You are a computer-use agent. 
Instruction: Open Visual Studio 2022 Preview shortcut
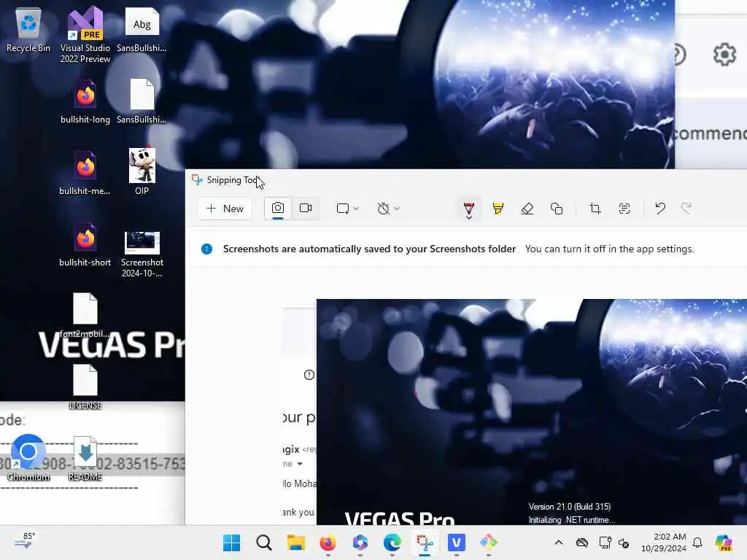(85, 34)
